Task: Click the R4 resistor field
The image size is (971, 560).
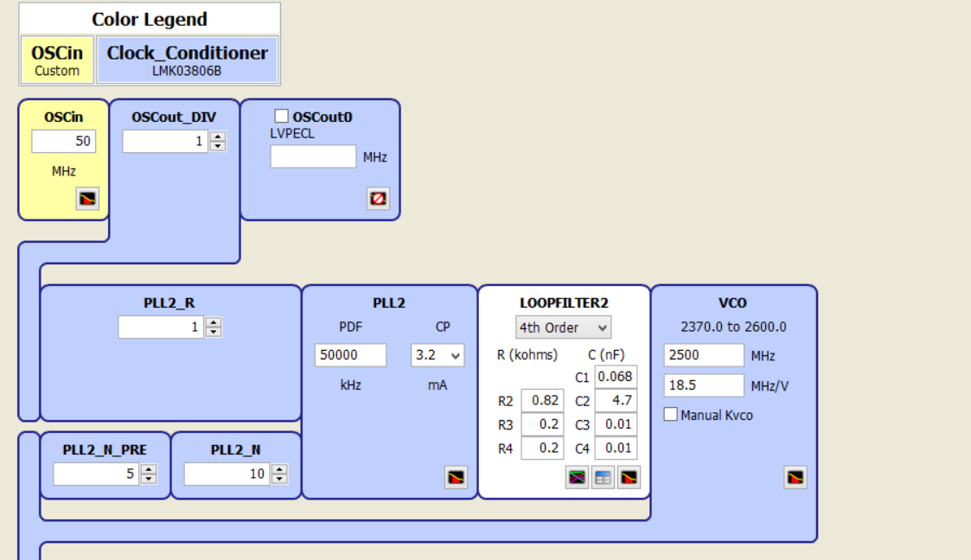Action: [x=542, y=448]
